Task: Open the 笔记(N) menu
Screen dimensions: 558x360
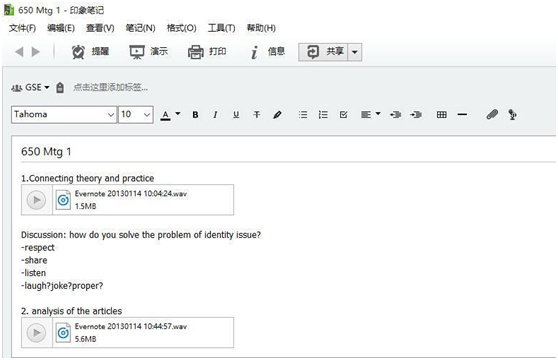Action: (x=141, y=28)
